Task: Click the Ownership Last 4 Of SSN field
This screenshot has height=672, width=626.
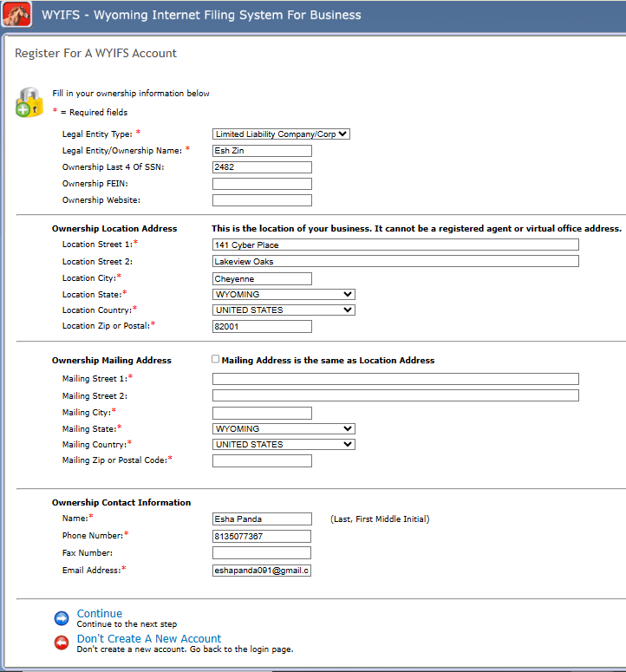Action: tap(262, 166)
